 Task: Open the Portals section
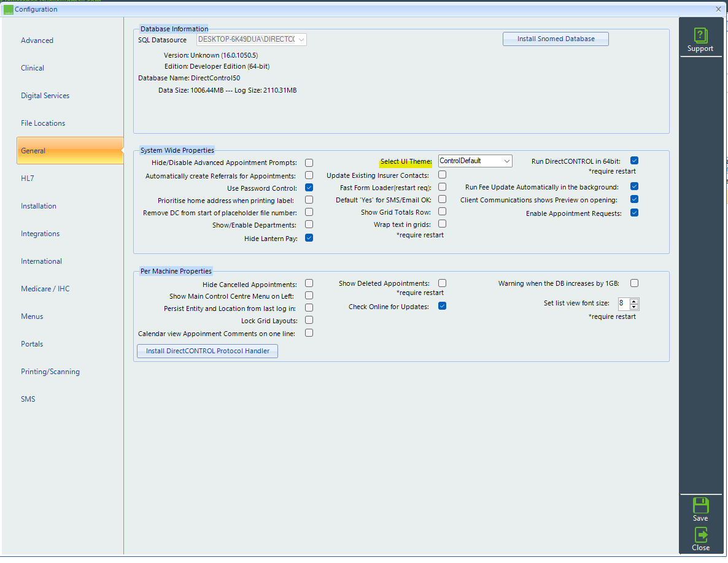click(x=32, y=343)
